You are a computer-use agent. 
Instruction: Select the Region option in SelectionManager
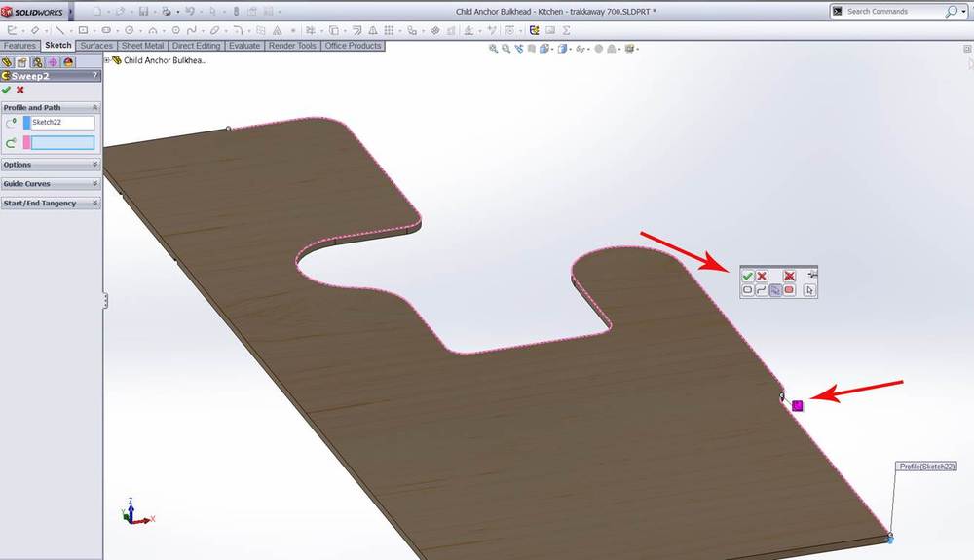coord(789,290)
